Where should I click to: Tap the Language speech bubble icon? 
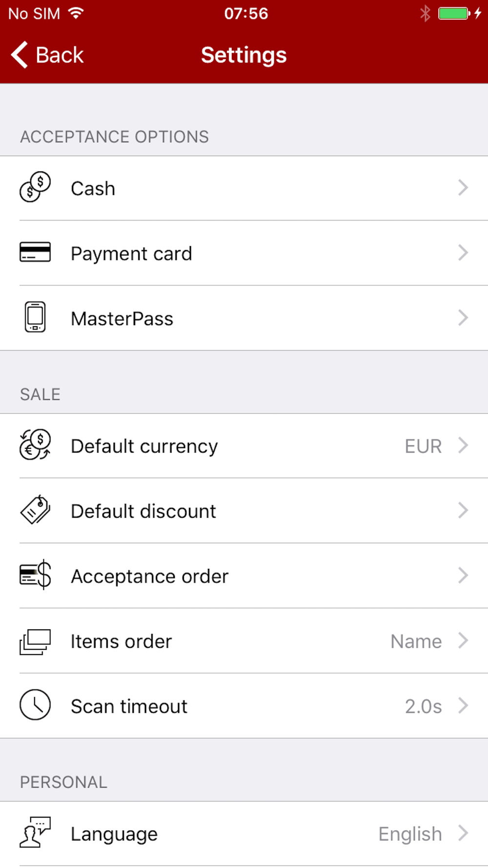[35, 832]
